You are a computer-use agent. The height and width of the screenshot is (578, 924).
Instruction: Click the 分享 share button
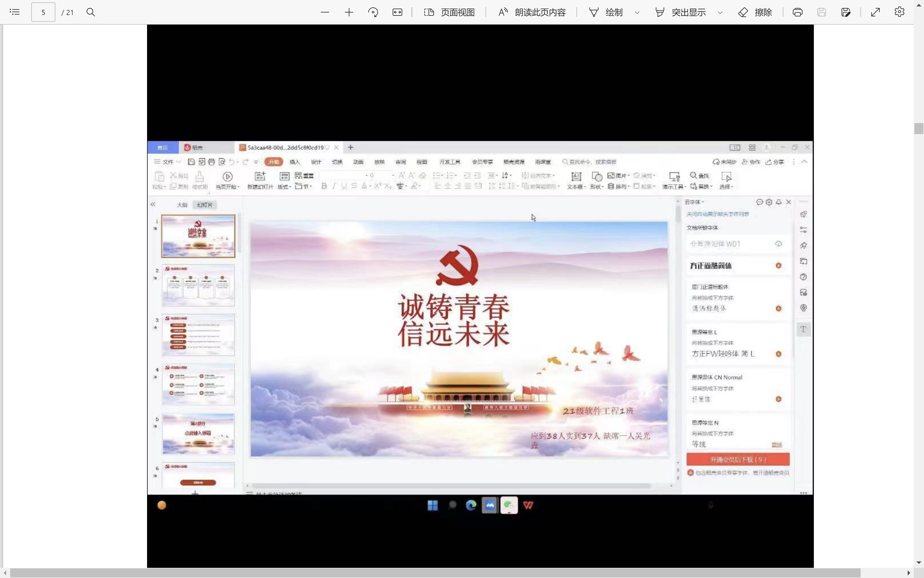point(775,162)
